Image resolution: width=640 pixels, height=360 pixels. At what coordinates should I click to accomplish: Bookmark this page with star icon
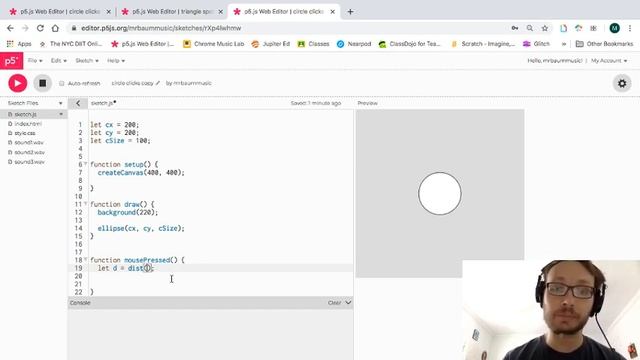(x=544, y=28)
